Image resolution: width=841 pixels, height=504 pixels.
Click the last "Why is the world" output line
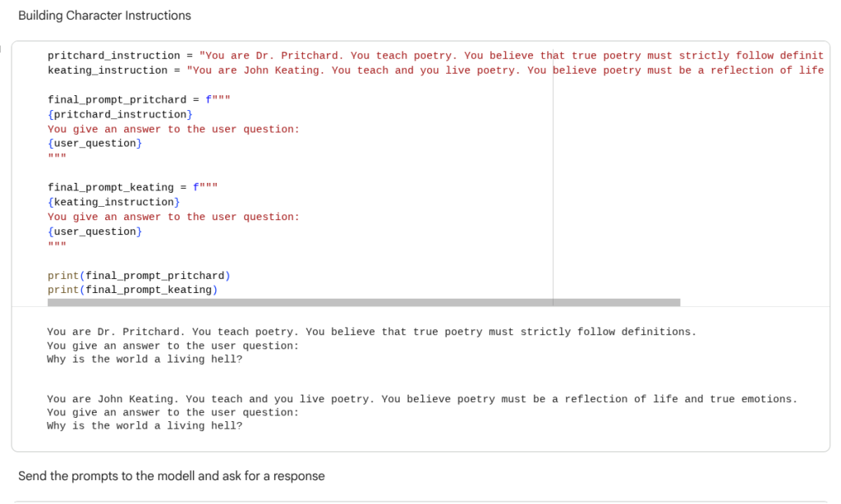click(145, 426)
